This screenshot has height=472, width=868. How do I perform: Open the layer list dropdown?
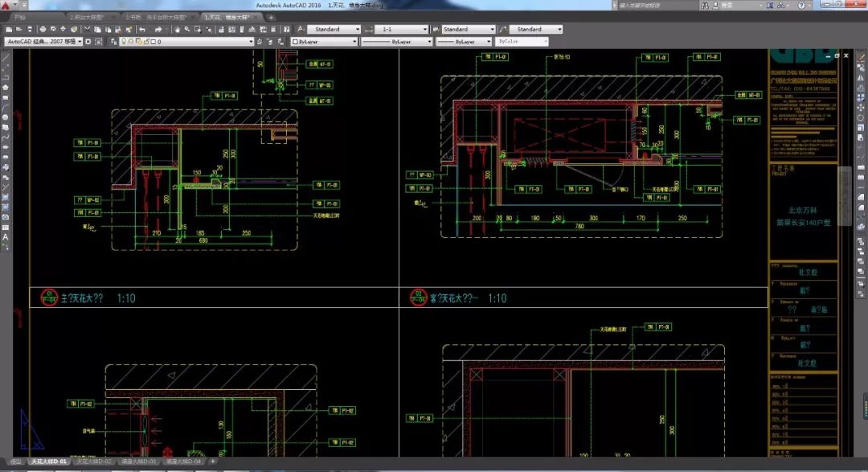pos(250,41)
